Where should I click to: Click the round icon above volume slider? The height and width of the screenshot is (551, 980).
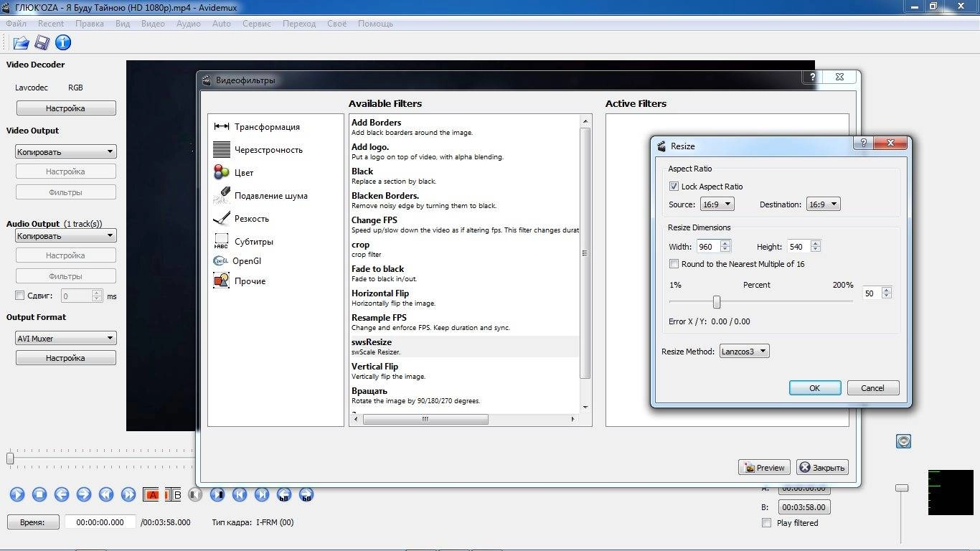[904, 441]
